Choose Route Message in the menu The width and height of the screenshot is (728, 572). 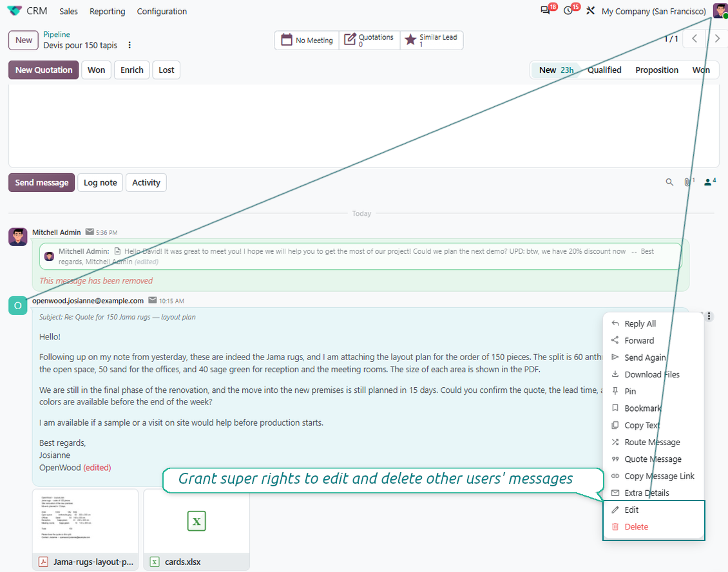pyautogui.click(x=654, y=442)
